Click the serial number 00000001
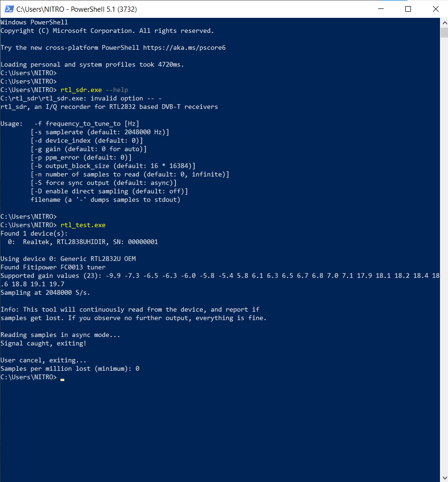The width and height of the screenshot is (448, 482). (x=143, y=242)
